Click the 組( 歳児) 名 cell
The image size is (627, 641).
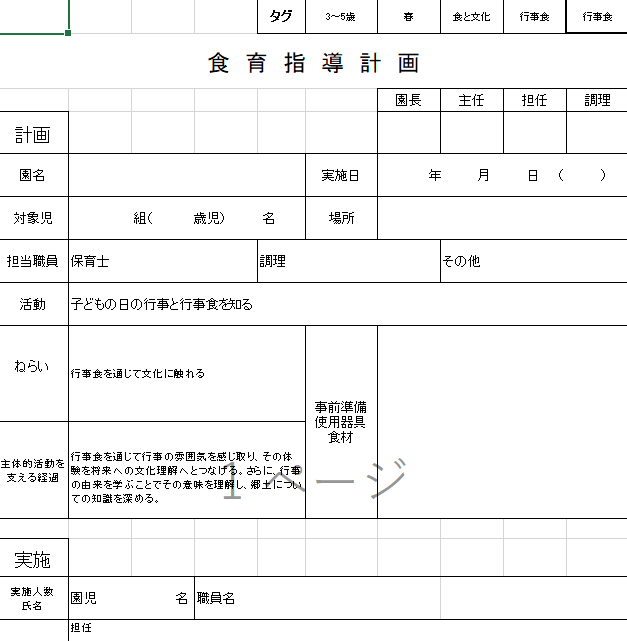click(x=187, y=218)
